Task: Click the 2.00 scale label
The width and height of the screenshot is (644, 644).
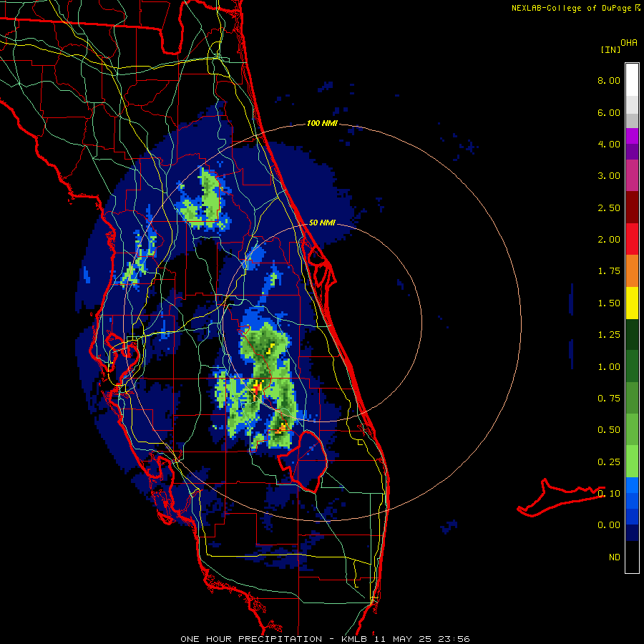Action: tap(608, 240)
